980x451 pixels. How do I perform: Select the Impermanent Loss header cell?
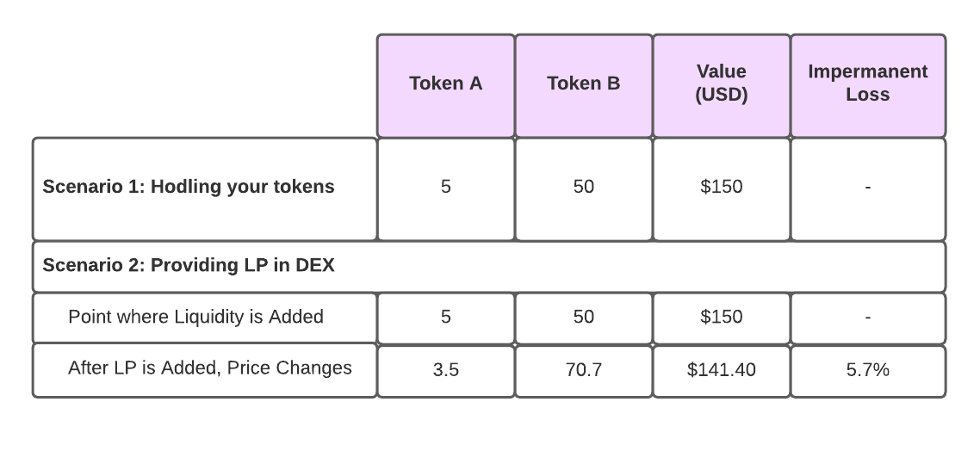868,85
